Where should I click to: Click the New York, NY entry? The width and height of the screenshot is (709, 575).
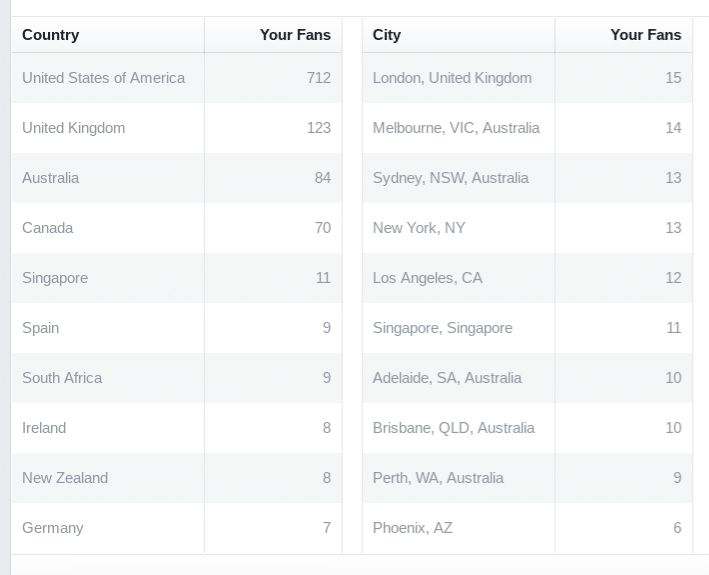point(419,228)
